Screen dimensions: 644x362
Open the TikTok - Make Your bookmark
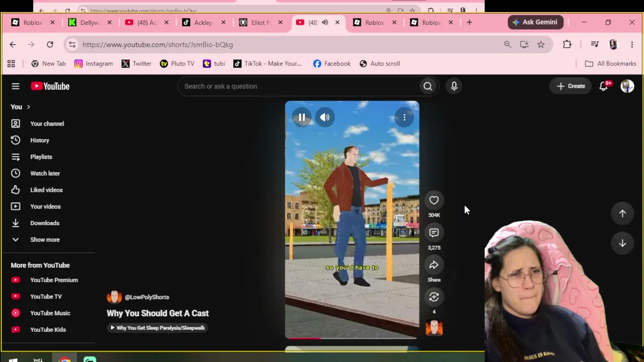tap(267, 64)
